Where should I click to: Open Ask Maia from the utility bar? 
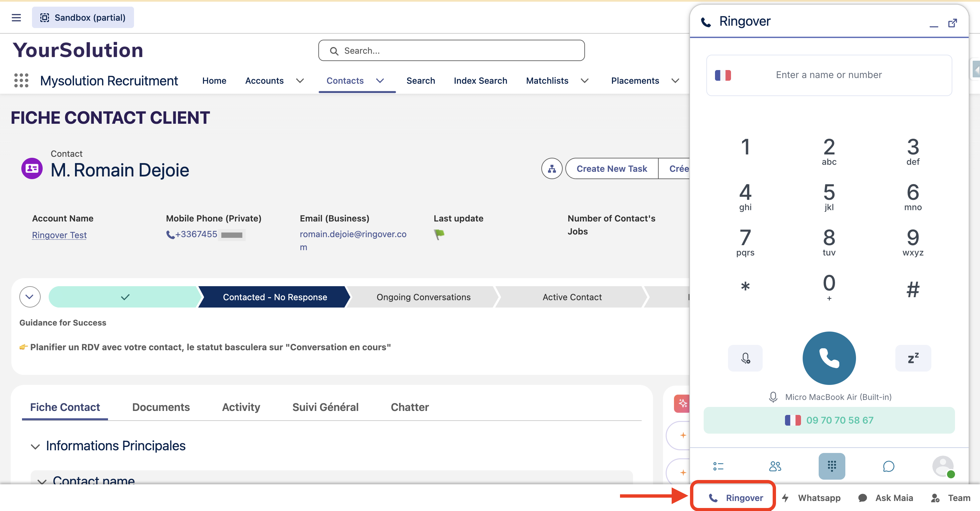tap(885, 498)
